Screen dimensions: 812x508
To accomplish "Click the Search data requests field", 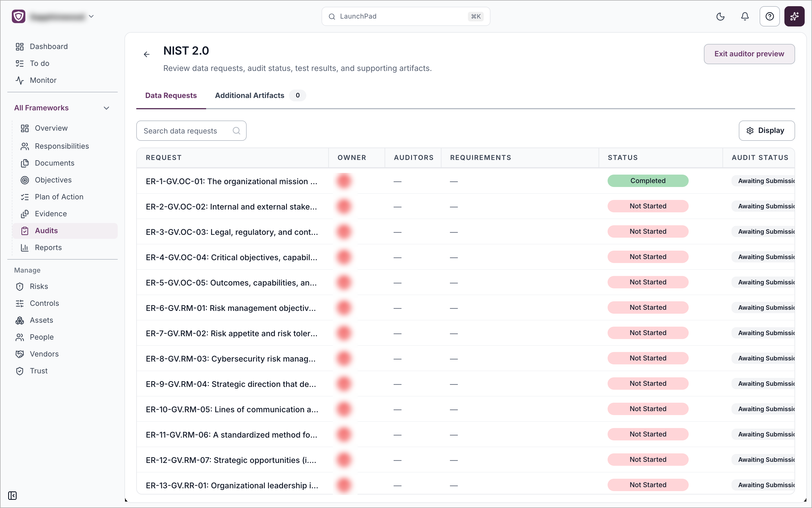I will coord(191,131).
